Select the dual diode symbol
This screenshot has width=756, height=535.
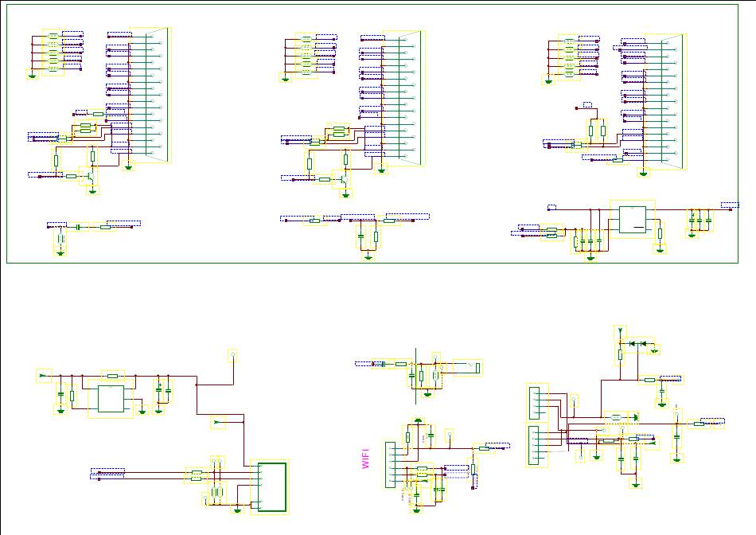(x=637, y=343)
